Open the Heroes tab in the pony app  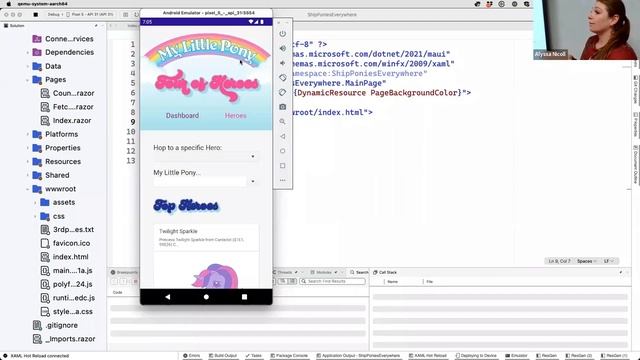click(x=236, y=116)
